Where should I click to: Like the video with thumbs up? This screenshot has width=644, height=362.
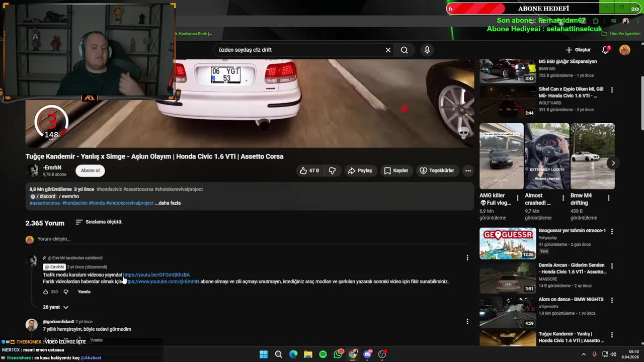coord(309,170)
